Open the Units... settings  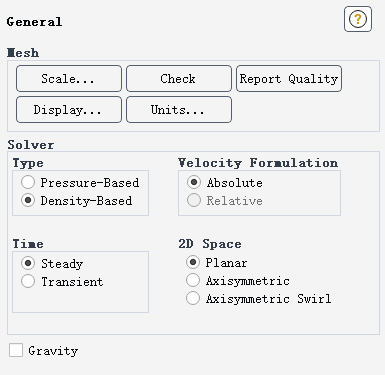[179, 110]
